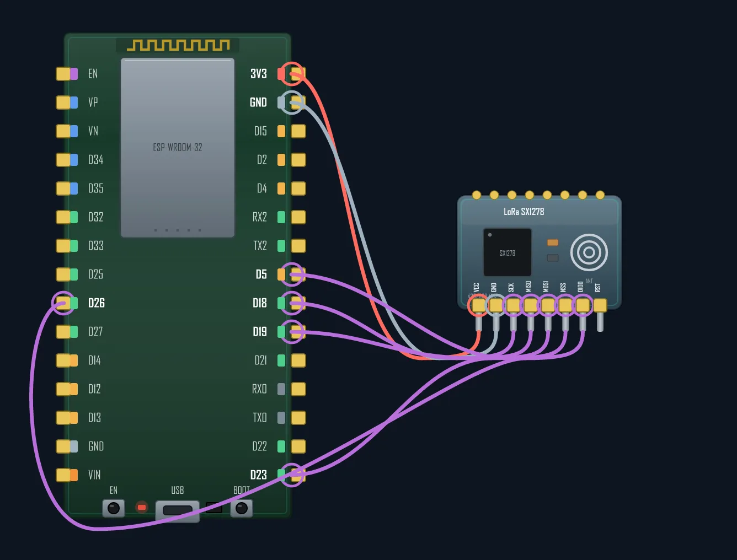Select the D22 pin pad
The image size is (737, 560).
298,446
